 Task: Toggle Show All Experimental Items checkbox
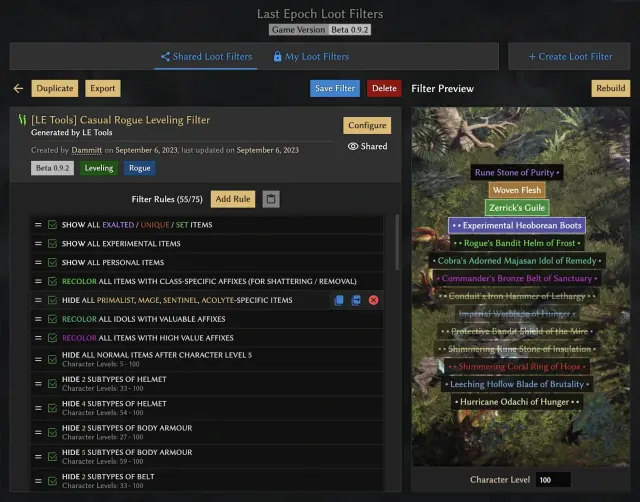pyautogui.click(x=52, y=244)
